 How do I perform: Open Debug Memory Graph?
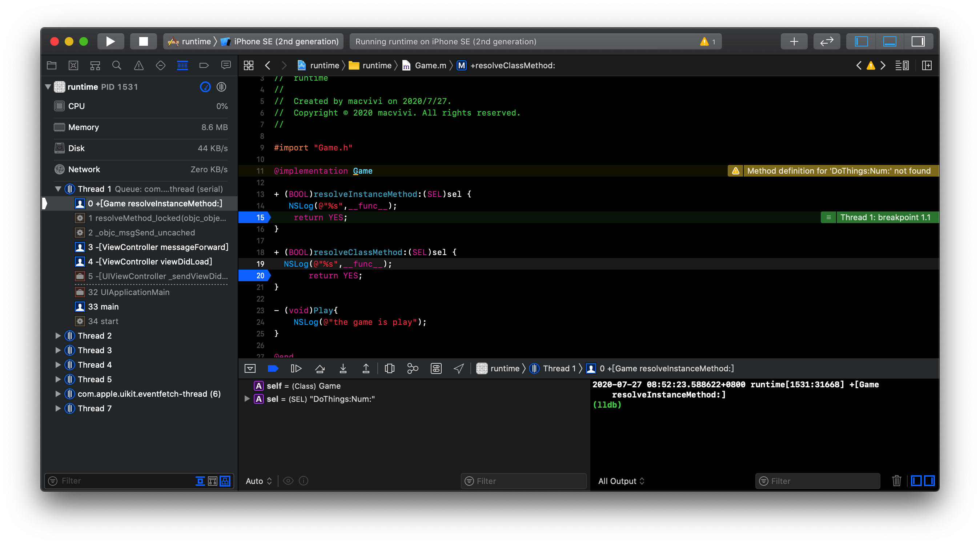[412, 368]
